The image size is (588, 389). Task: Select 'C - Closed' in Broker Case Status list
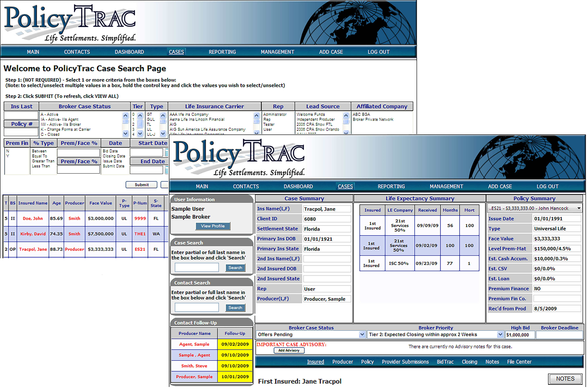50,134
